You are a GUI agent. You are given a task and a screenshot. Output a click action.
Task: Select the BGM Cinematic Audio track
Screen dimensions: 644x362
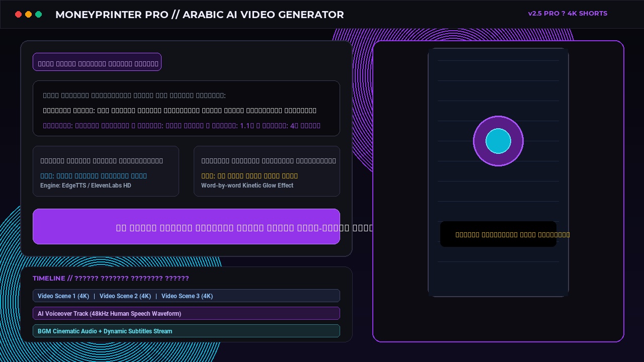[x=186, y=331]
